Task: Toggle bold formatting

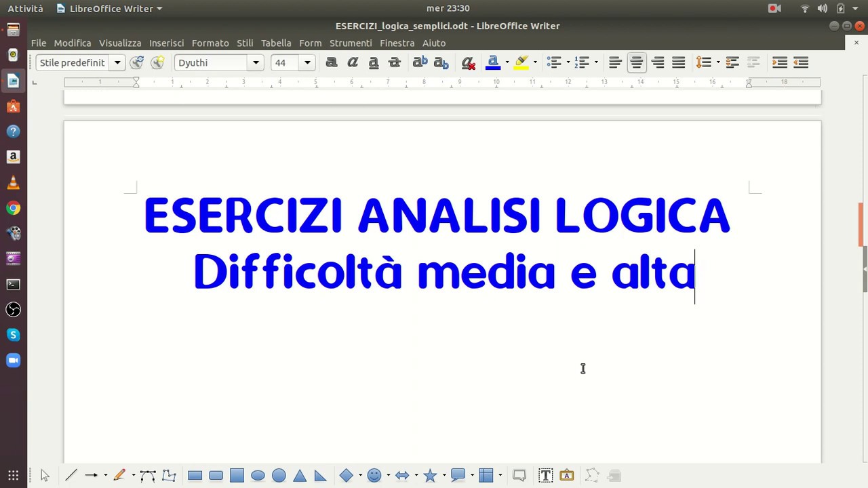Action: click(331, 62)
